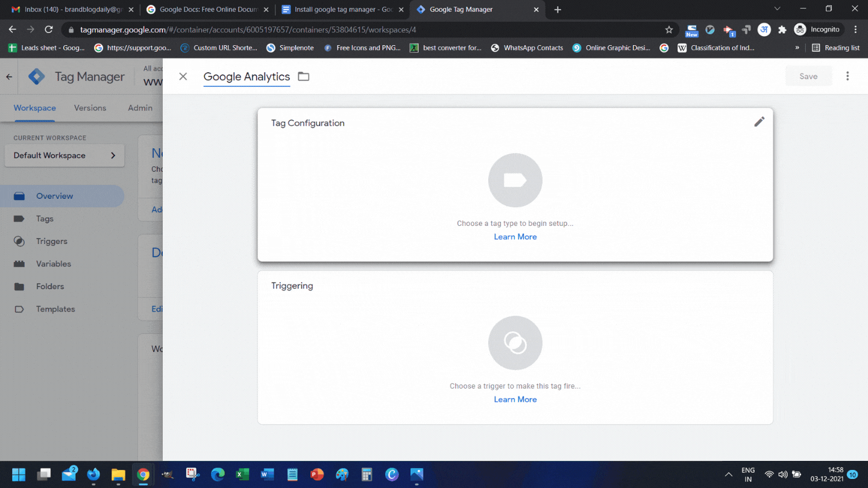Open the Reading list

coord(835,48)
